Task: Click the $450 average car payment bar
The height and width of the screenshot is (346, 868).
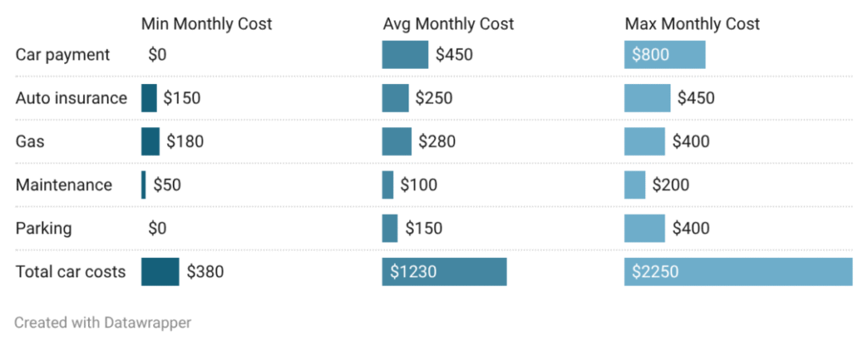Action: click(404, 55)
